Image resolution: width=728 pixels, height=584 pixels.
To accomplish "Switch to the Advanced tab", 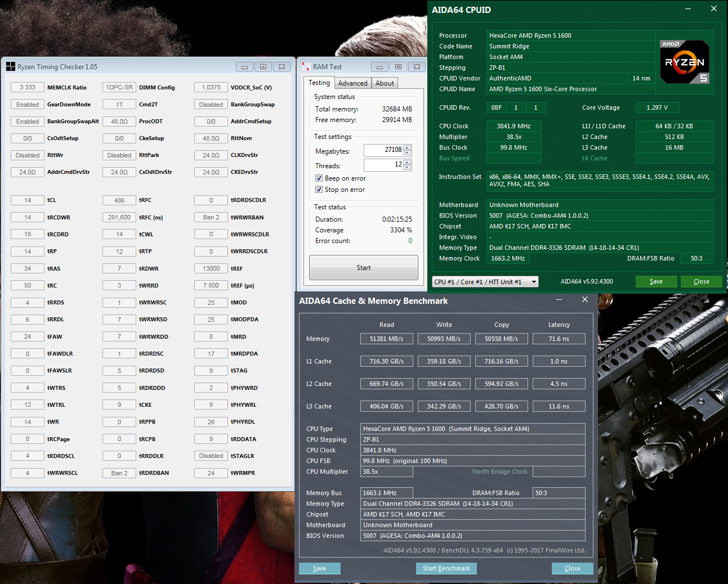I will (352, 83).
